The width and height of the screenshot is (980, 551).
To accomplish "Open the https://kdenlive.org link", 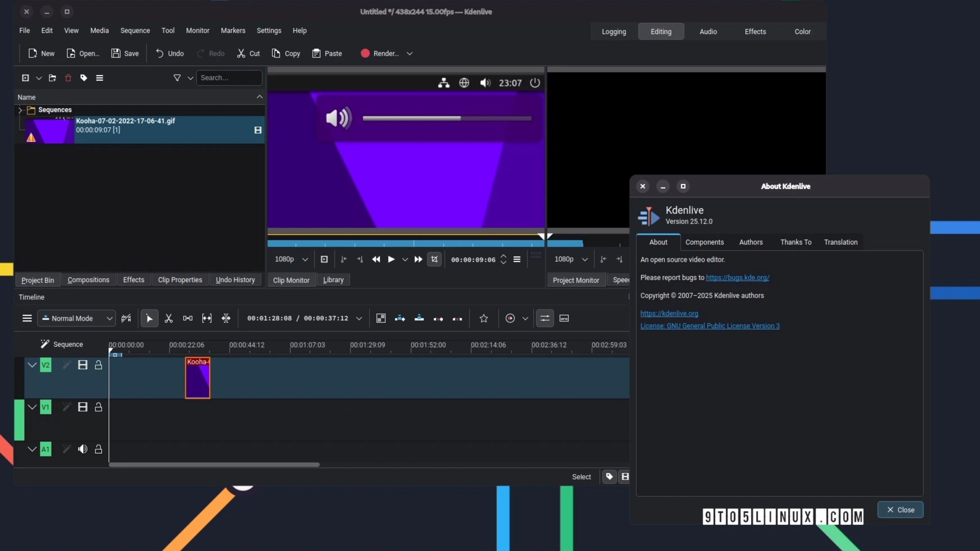I will tap(669, 313).
